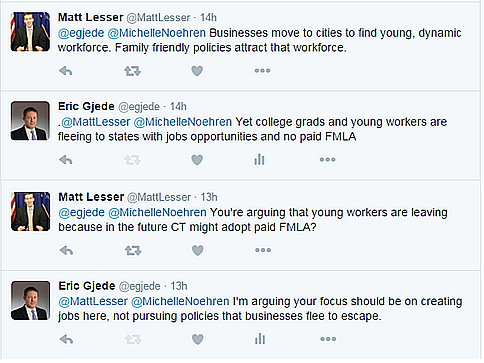Screen dimensions: 484x363
Task: Like Eric Gjede's tweet about paid FMLA
Action: 197,160
